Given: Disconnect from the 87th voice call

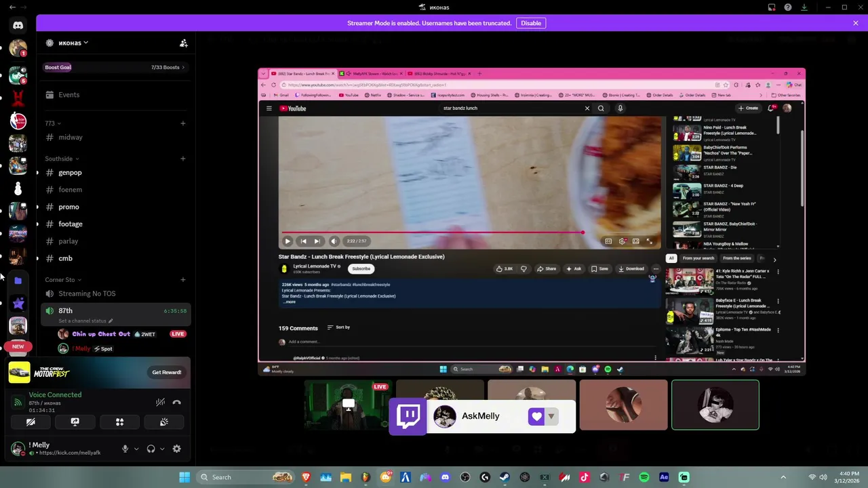Looking at the screenshot, I should coord(177,402).
